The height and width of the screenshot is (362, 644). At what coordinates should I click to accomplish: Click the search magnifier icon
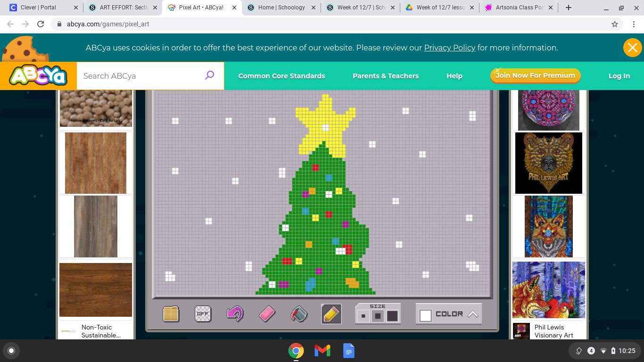click(209, 75)
